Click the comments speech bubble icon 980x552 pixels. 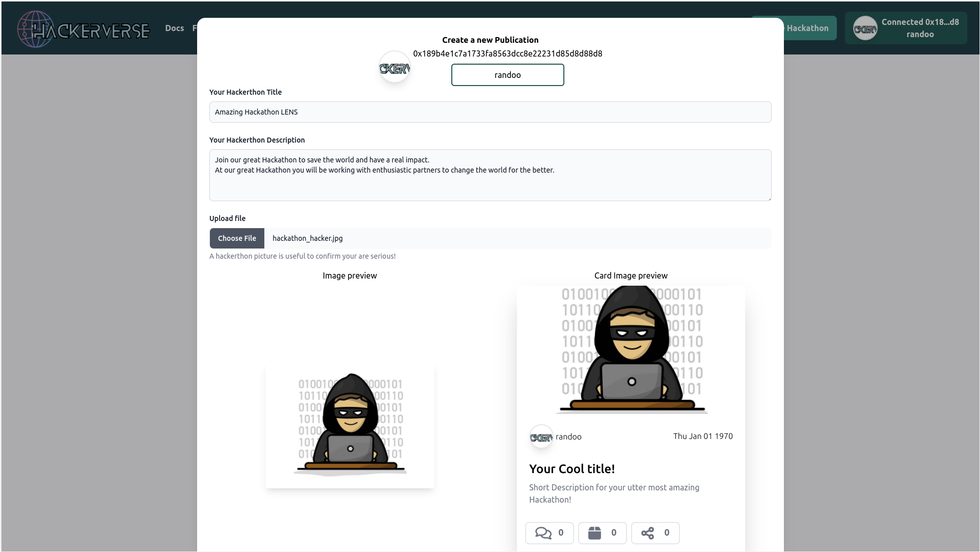(543, 533)
